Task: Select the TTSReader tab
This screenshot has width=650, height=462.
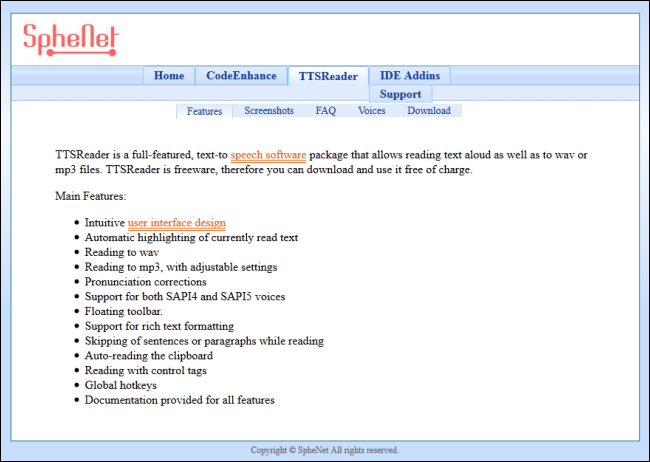Action: (328, 76)
